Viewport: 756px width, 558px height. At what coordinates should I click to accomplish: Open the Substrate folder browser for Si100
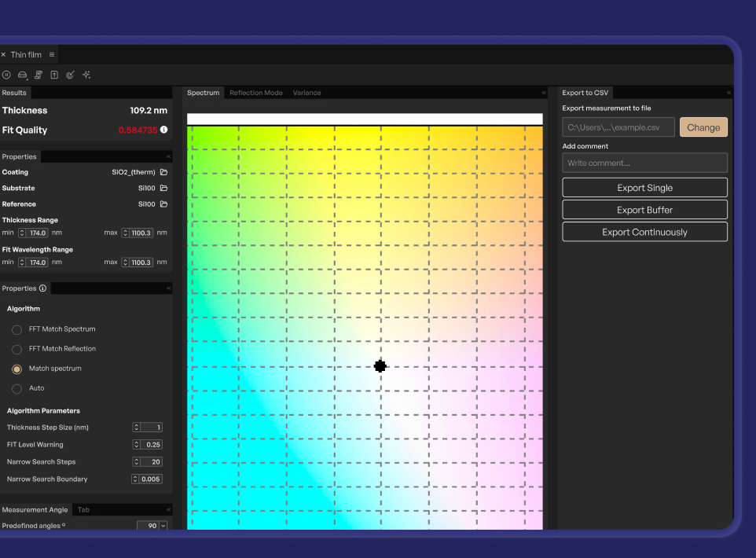(x=162, y=188)
